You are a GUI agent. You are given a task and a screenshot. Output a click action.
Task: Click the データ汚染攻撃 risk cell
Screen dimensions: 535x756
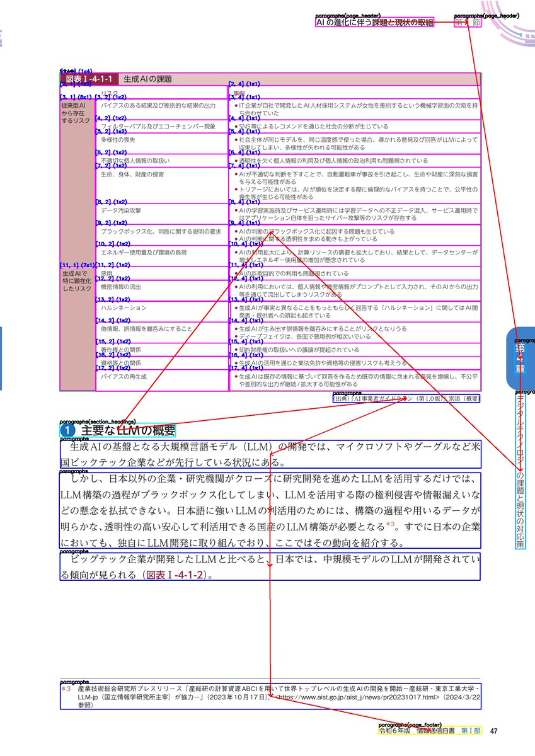[x=161, y=214]
